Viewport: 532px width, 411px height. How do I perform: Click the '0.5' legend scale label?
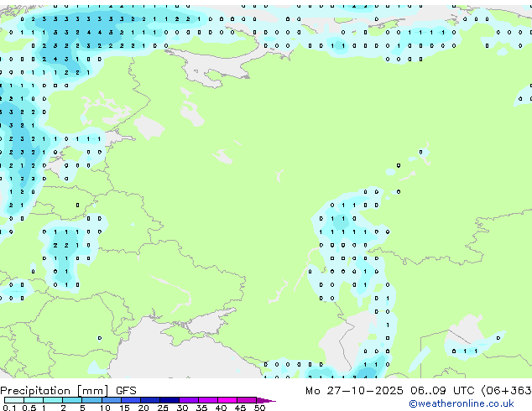click(29, 408)
